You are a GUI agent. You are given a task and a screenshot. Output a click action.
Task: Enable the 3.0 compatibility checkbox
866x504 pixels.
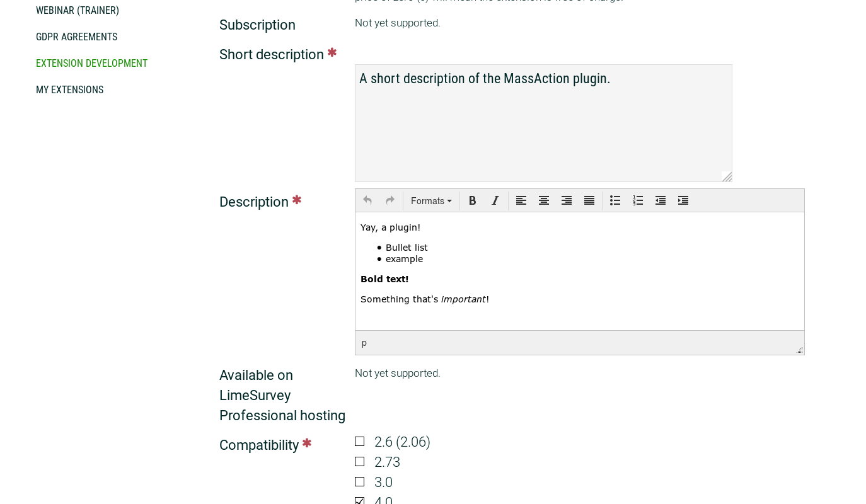360,482
